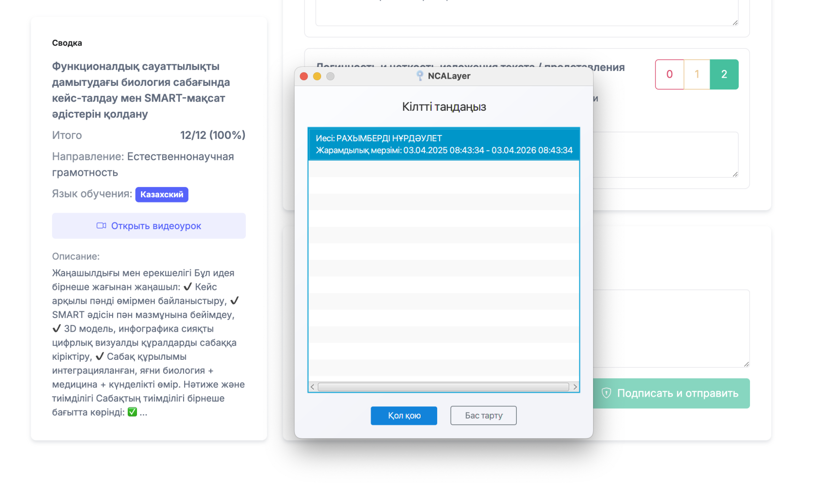The image size is (816, 504).
Task: Close the NCALayer dialog with red button
Action: click(x=304, y=76)
